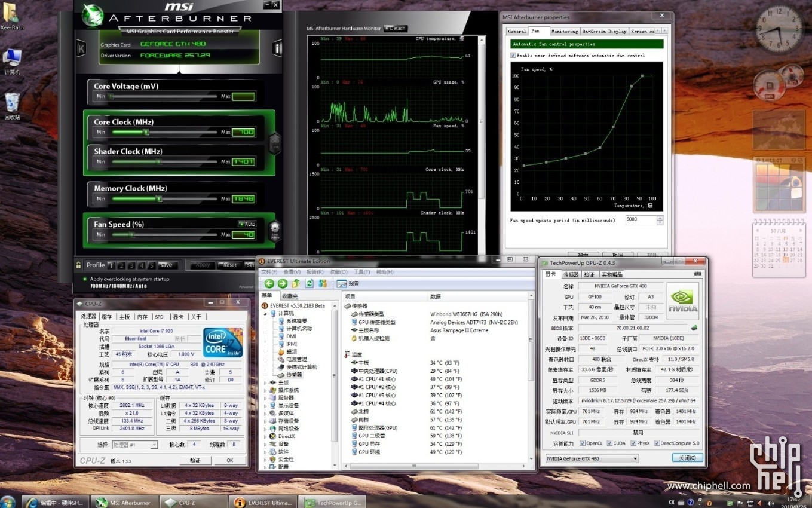This screenshot has height=508, width=812.
Task: Click Memory Clock slider handle
Action: (x=160, y=198)
